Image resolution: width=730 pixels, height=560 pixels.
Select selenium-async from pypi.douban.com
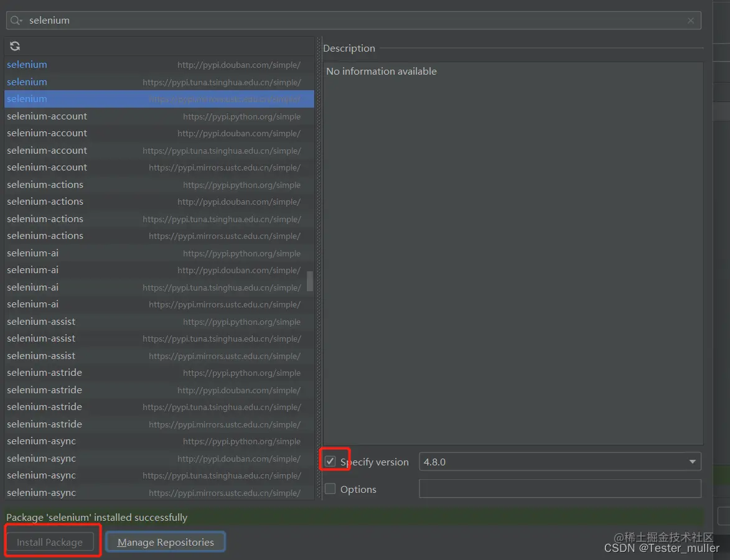159,458
